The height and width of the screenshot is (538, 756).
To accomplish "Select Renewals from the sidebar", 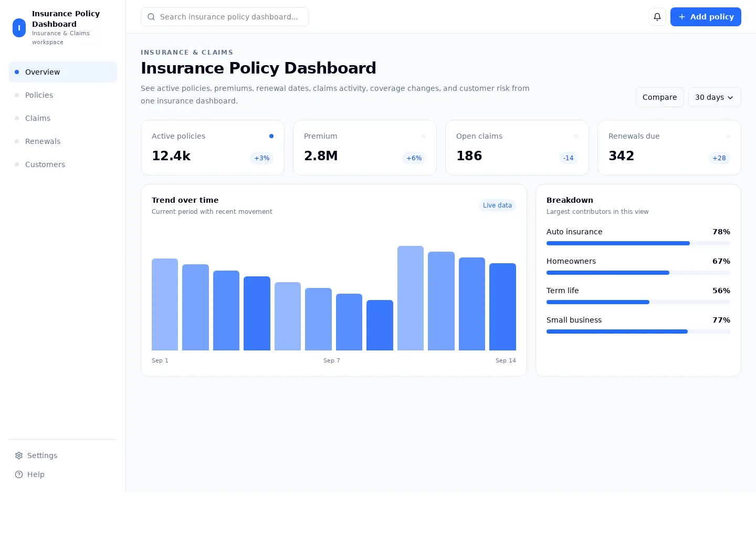I will coord(63,141).
